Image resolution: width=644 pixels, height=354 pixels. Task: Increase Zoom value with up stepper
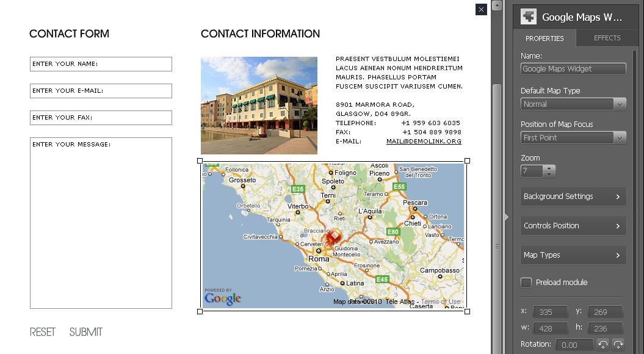click(549, 168)
